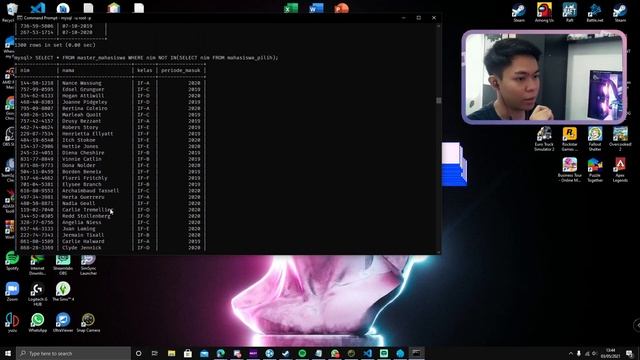640x360 pixels.
Task: Switch to Visual Studio Code on taskbar
Action: [x=367, y=353]
